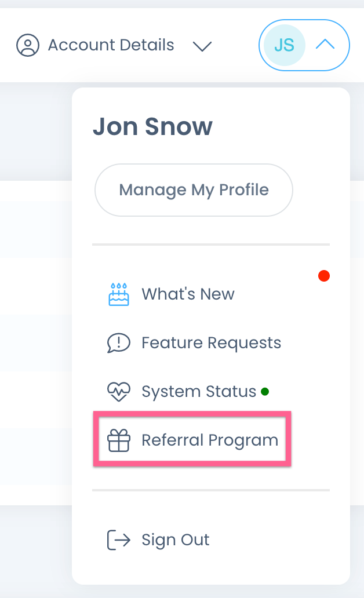The image size is (364, 598).
Task: Click the JS avatar circle
Action: [x=284, y=45]
